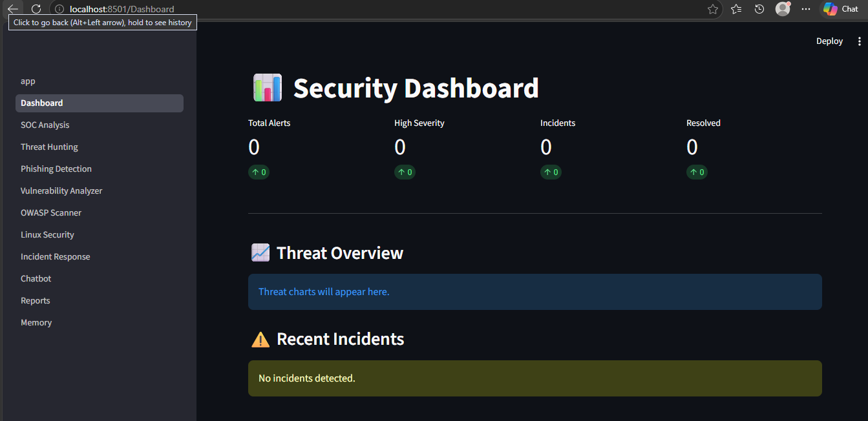This screenshot has width=868, height=421.
Task: Open the favorites list icon
Action: click(x=736, y=9)
